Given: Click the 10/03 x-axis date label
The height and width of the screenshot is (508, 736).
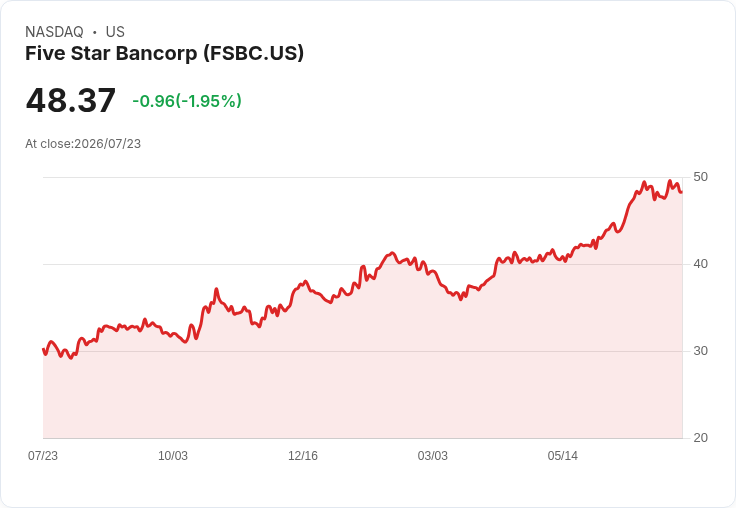Looking at the screenshot, I should coord(173,456).
